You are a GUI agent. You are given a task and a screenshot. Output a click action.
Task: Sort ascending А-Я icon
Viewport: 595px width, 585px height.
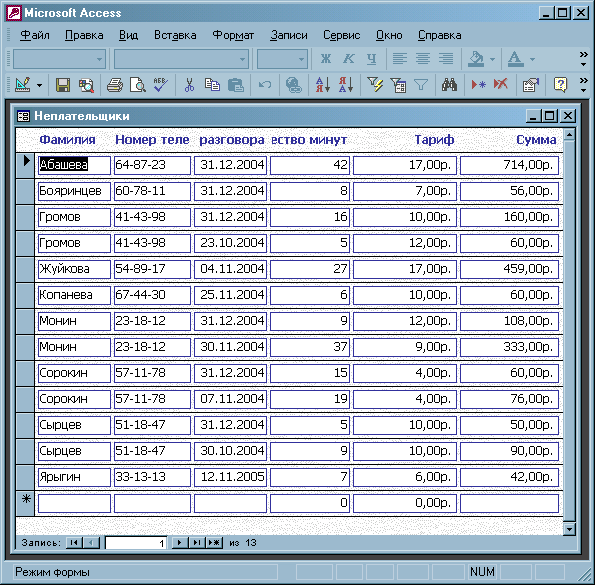pyautogui.click(x=323, y=85)
